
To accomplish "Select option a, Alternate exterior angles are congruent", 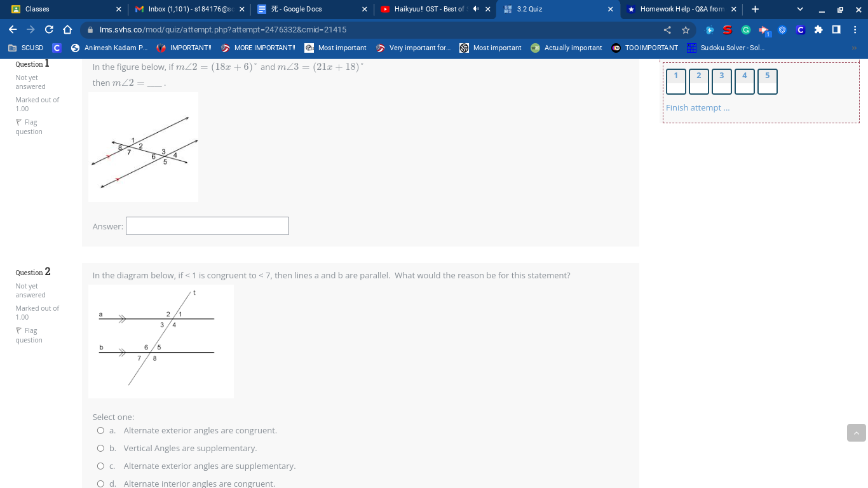I will click(100, 431).
